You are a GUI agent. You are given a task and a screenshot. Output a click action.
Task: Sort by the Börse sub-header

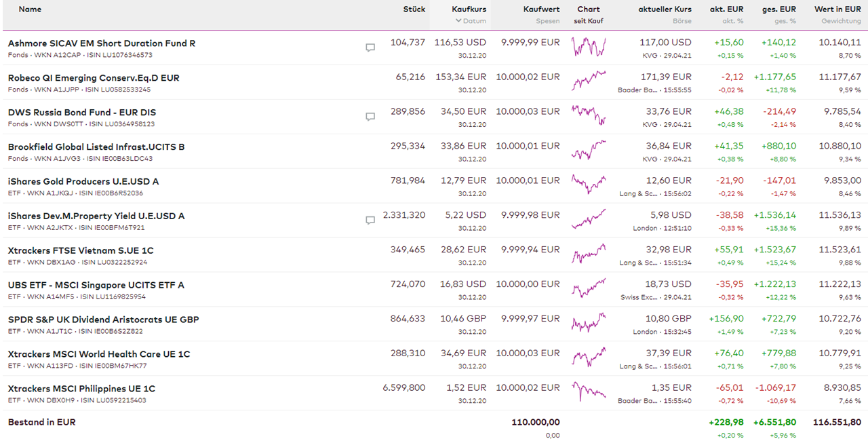click(x=682, y=21)
